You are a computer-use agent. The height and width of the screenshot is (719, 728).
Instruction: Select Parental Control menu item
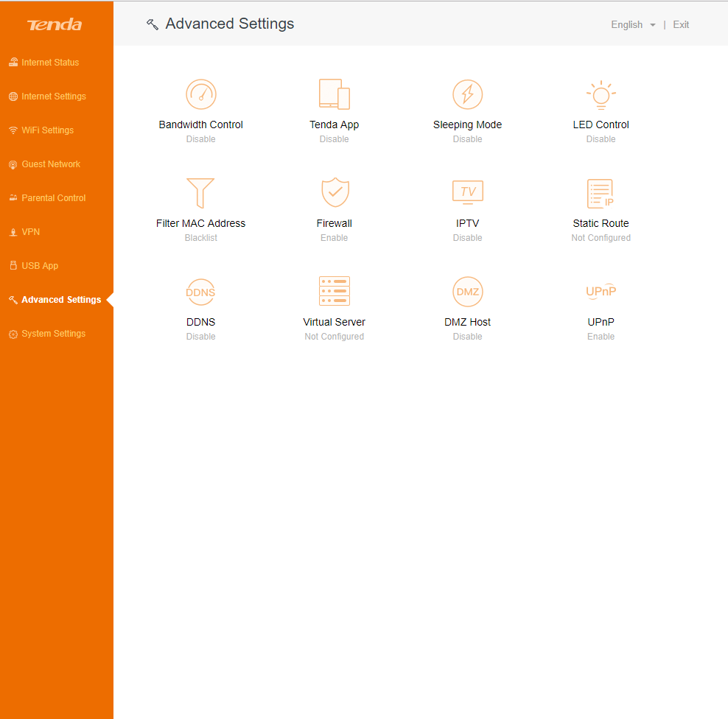[54, 197]
